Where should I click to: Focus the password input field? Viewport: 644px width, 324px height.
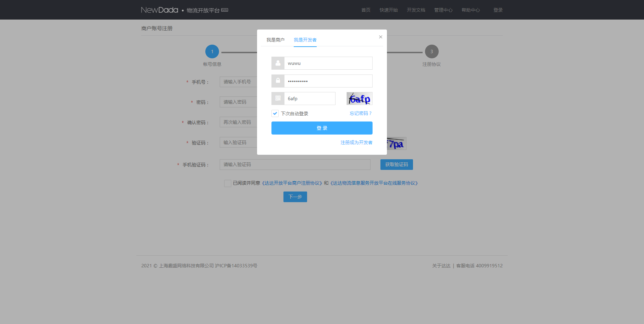pyautogui.click(x=328, y=81)
